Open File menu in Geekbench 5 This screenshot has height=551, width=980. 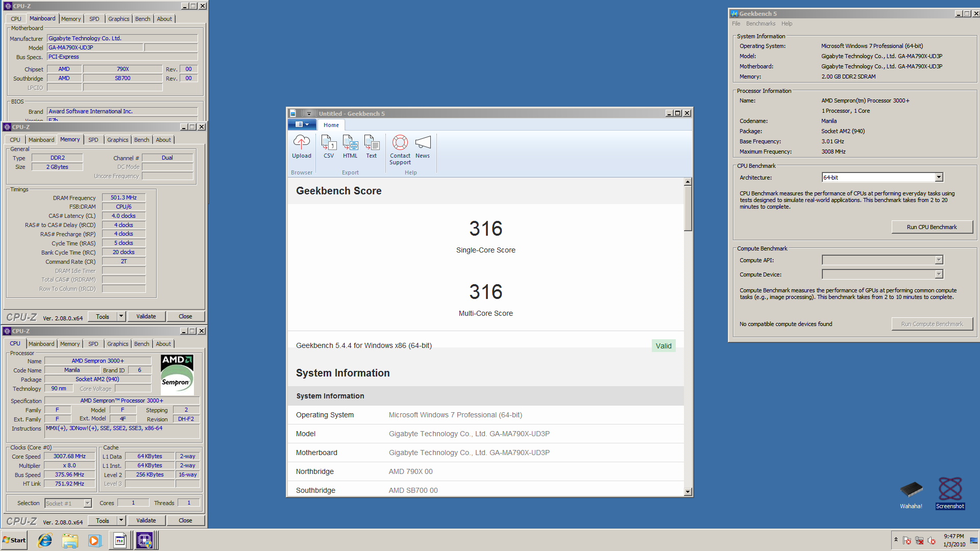click(736, 23)
